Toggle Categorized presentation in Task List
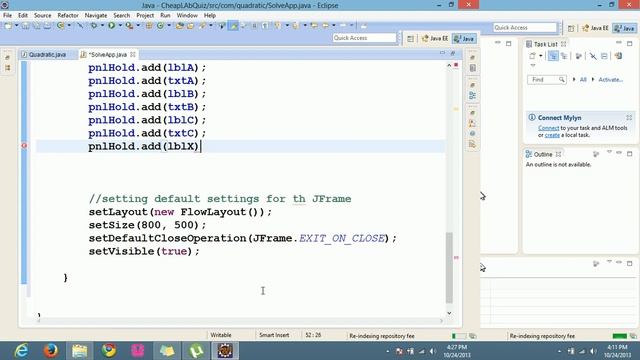Image resolution: width=640 pixels, height=360 pixels. [553, 56]
